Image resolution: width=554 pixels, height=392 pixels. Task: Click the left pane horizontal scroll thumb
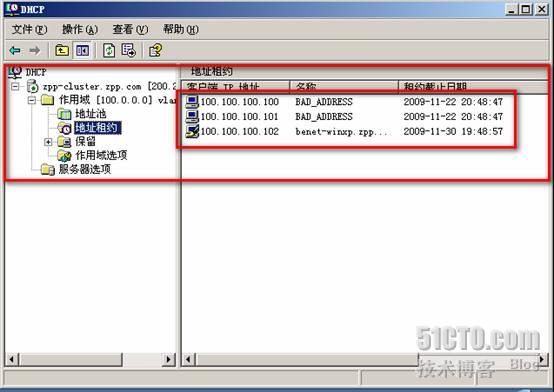[x=71, y=360]
